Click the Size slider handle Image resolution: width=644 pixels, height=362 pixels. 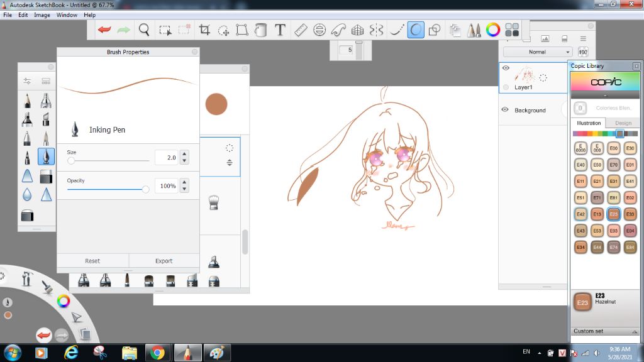(x=71, y=160)
